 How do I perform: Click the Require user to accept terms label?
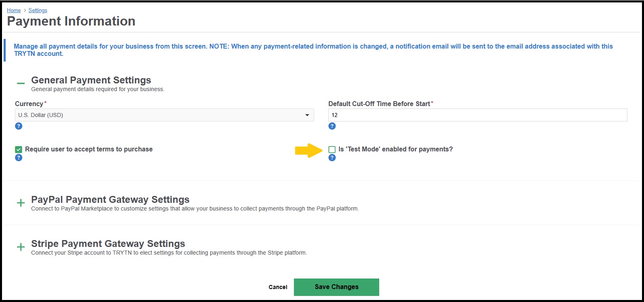point(89,149)
